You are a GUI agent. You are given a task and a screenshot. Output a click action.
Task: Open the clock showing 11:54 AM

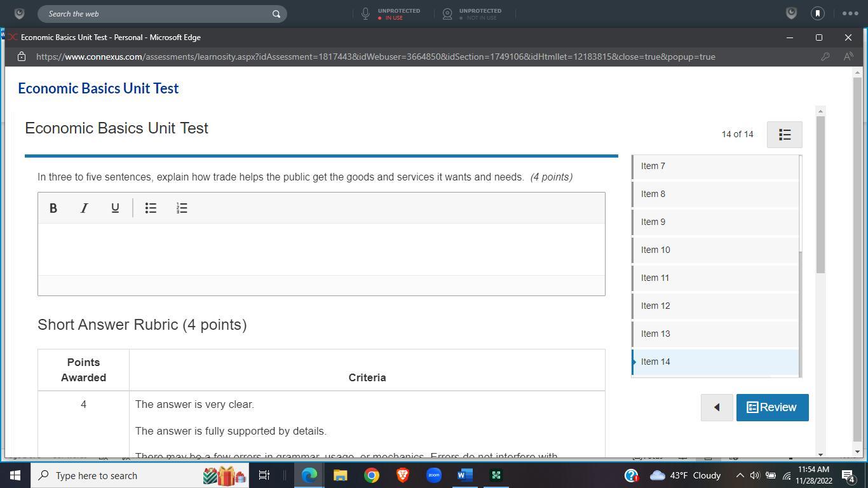coord(813,475)
